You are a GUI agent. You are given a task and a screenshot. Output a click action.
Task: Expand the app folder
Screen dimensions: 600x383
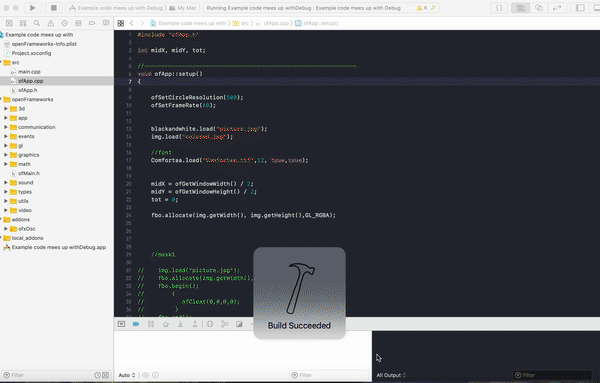click(6, 118)
